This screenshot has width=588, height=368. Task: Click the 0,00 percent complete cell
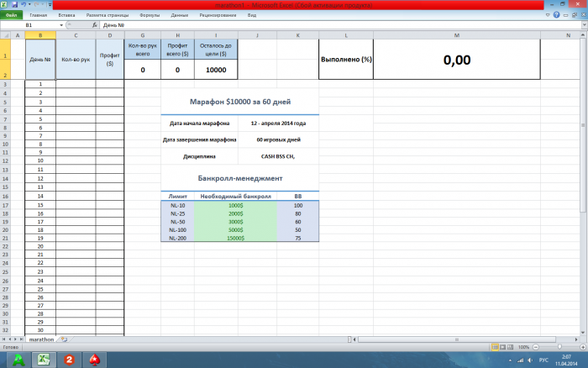(x=457, y=60)
